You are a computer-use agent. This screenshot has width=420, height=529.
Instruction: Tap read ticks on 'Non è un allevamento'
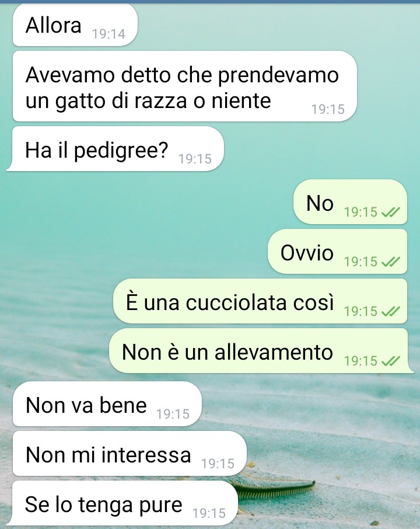pos(391,361)
